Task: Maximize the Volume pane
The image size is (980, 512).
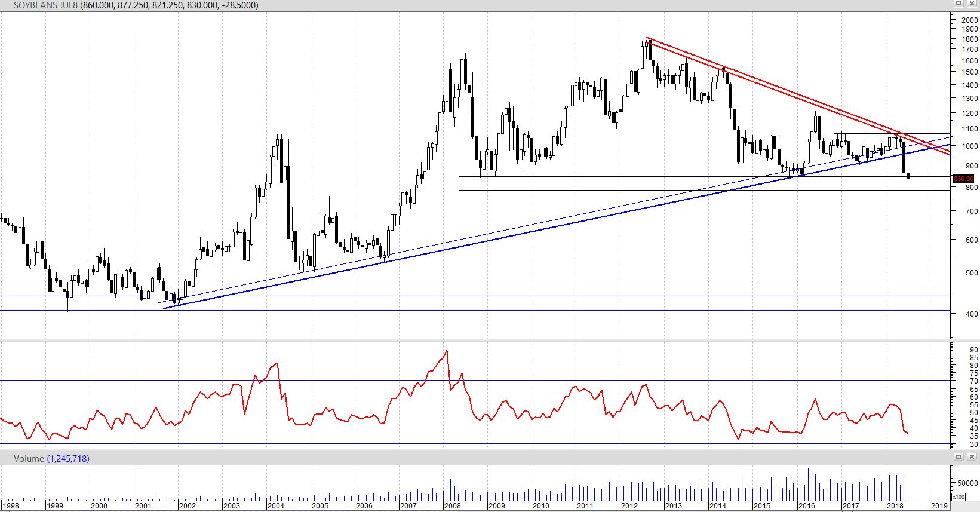Action: click(959, 457)
